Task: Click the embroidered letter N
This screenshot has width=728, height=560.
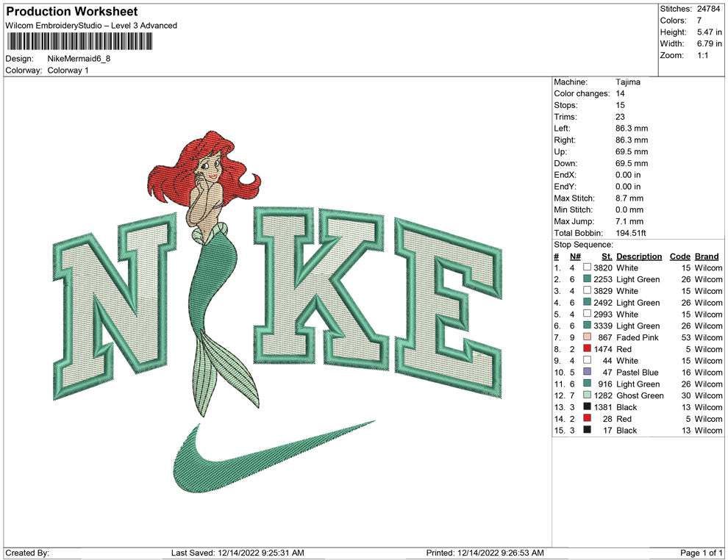Action: 115,306
